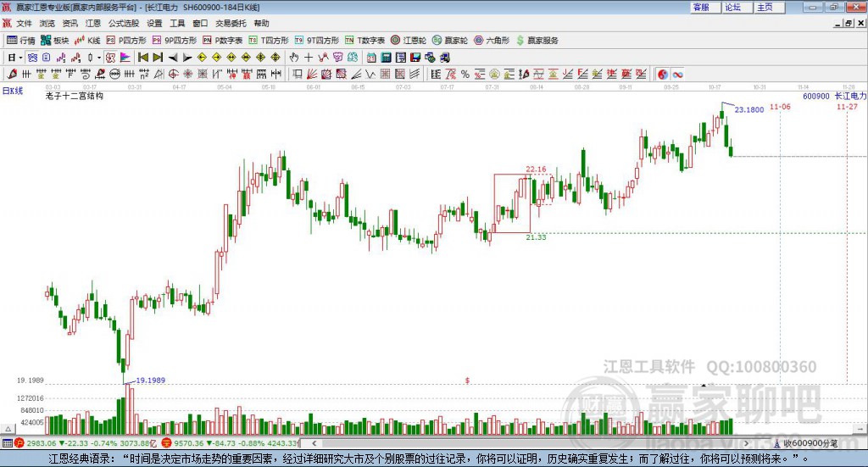Screen dimensions: 868x467
Task: Click the infinity loop icon
Action: pos(677,74)
